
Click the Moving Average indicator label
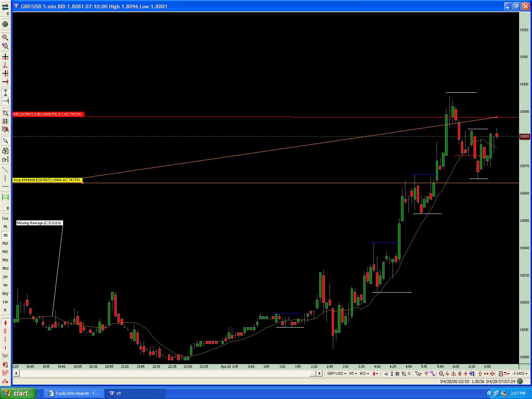39,223
